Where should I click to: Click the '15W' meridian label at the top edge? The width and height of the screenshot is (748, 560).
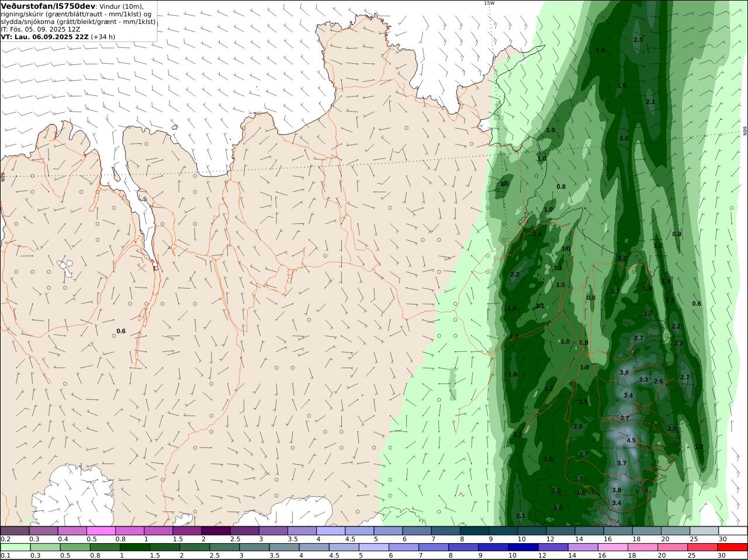[x=489, y=3]
